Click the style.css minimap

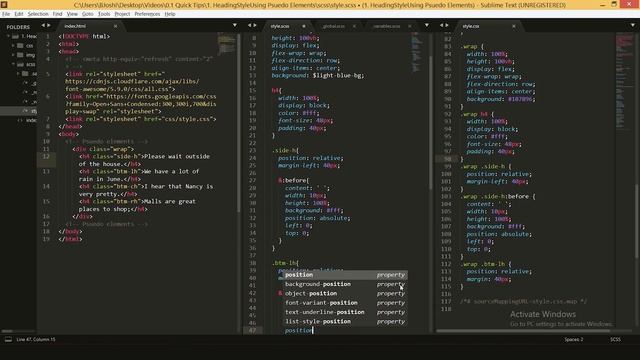(x=624, y=82)
